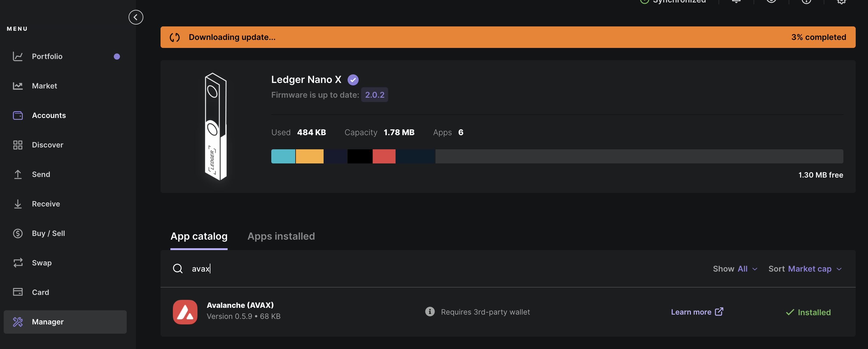The height and width of the screenshot is (349, 868).
Task: Click the Used 484 KB value
Action: click(311, 132)
